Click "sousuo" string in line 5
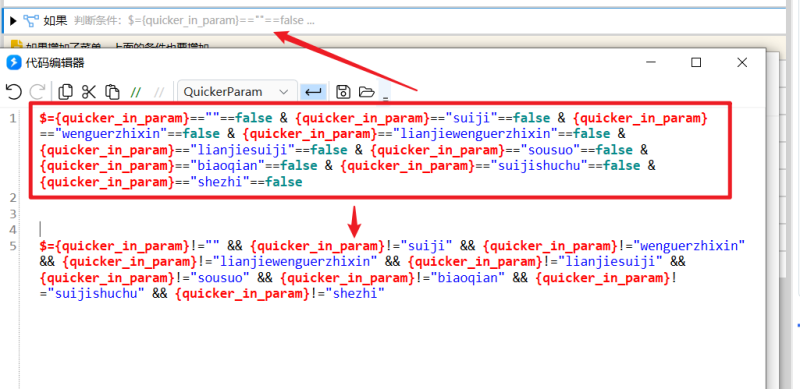The width and height of the screenshot is (800, 389). point(221,279)
